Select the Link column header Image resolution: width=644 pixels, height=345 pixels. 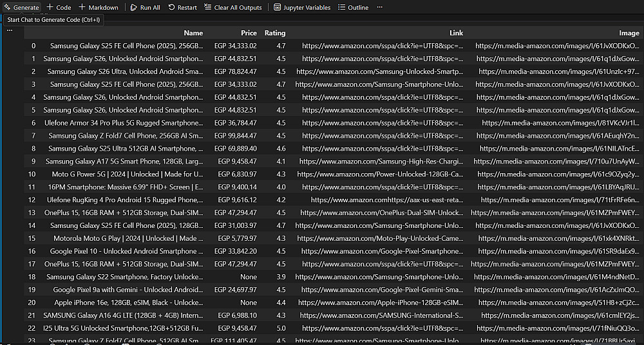coord(457,33)
